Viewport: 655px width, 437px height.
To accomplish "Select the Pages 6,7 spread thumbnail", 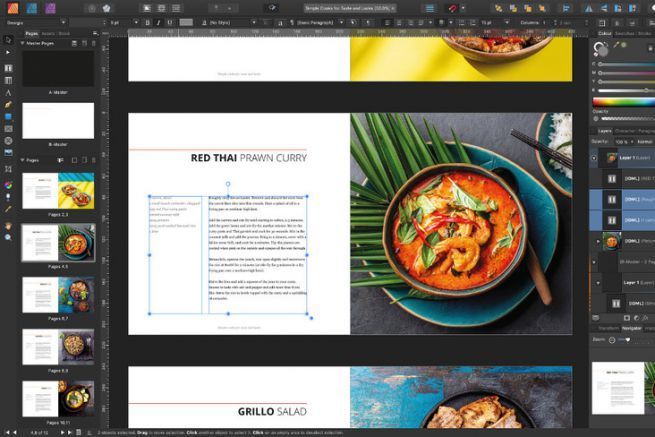I will pyautogui.click(x=58, y=295).
